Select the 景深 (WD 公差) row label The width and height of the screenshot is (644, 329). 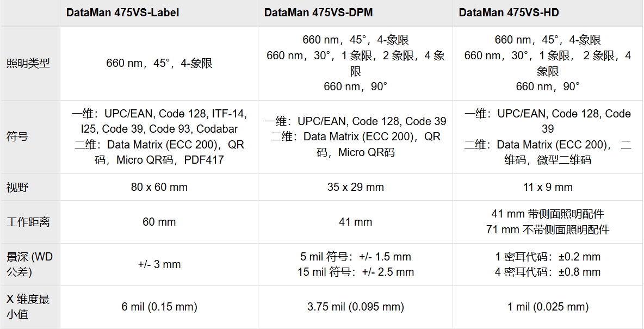29,264
